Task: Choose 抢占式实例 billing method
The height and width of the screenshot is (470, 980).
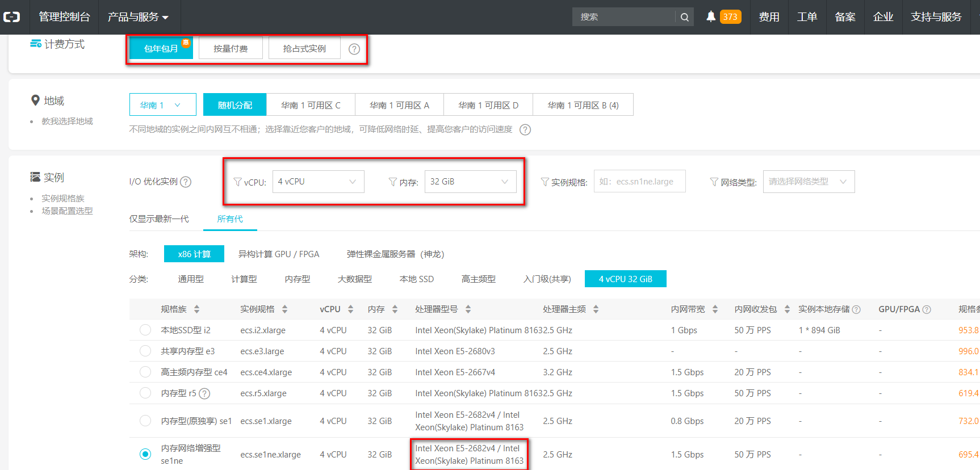Action: (304, 48)
